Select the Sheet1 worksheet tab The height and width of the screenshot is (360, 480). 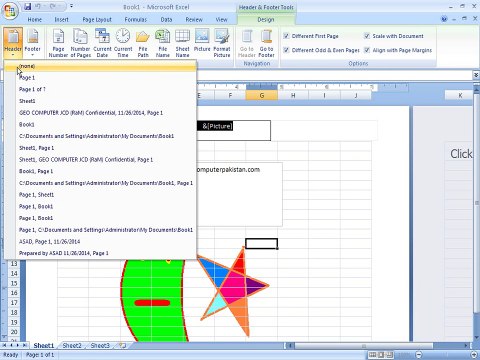43,345
